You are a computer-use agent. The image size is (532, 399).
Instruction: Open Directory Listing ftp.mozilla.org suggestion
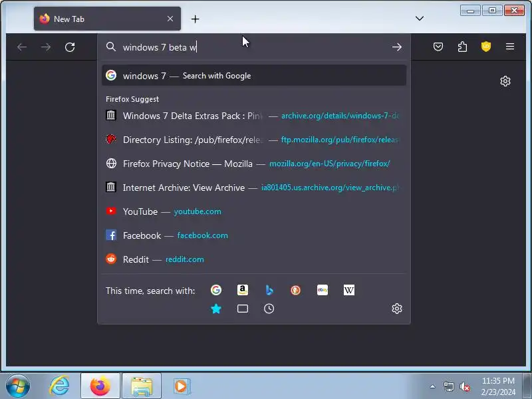[254, 140]
